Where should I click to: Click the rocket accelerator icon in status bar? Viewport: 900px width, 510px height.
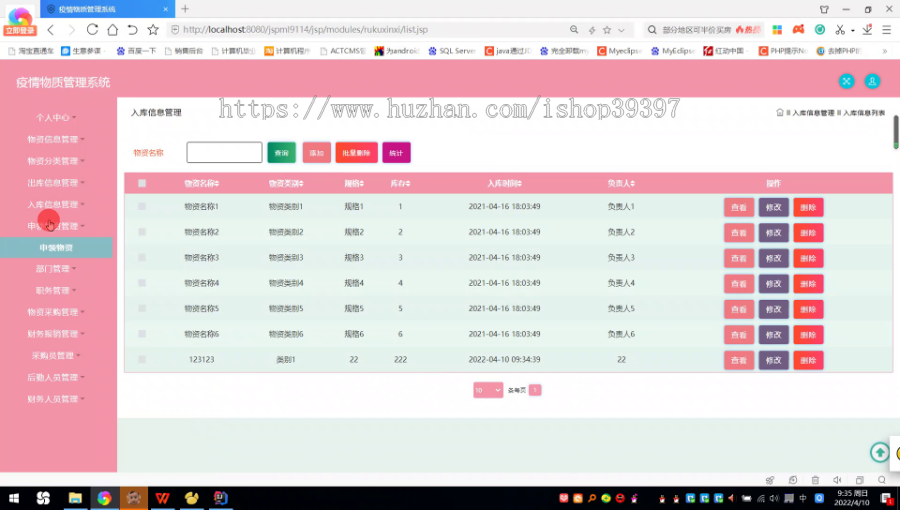click(770, 480)
